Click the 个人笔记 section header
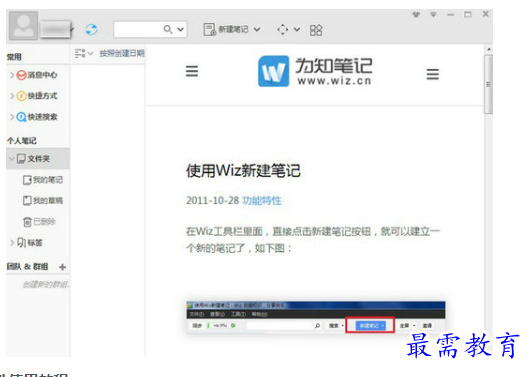This screenshot has height=377, width=528. pyautogui.click(x=22, y=141)
